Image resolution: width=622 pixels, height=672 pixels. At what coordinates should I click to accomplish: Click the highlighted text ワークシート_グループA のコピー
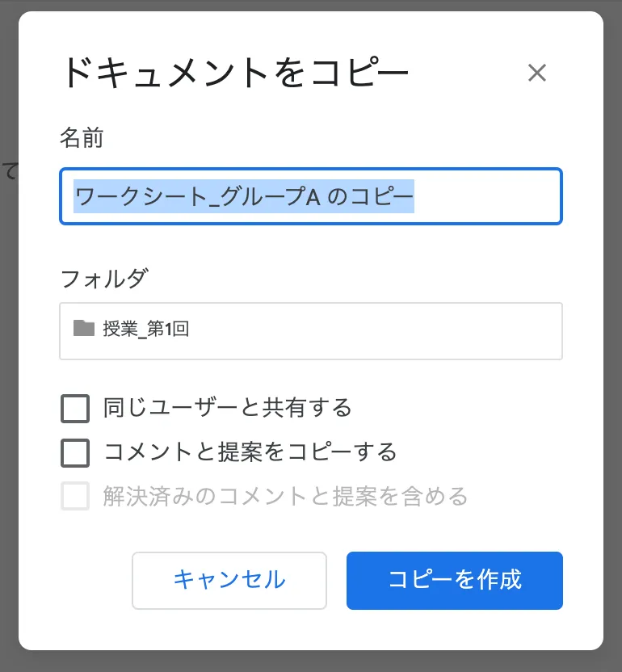[244, 196]
